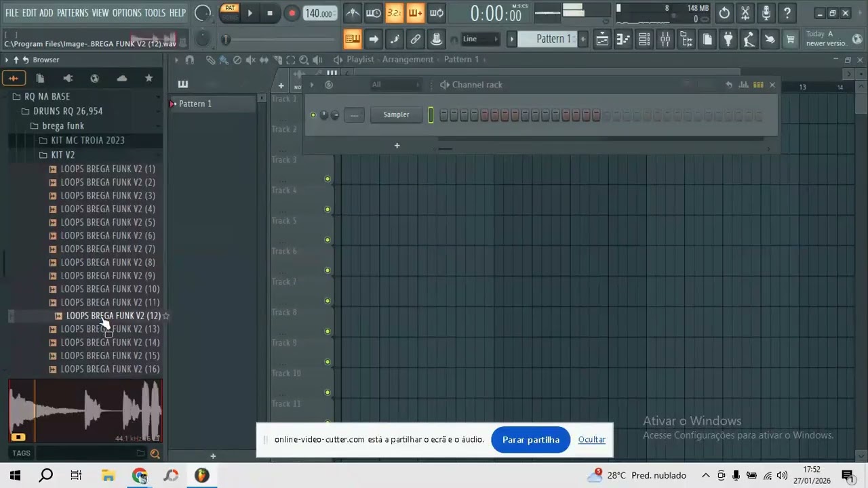The width and height of the screenshot is (868, 488).
Task: Toggle the metronome
Action: [353, 13]
